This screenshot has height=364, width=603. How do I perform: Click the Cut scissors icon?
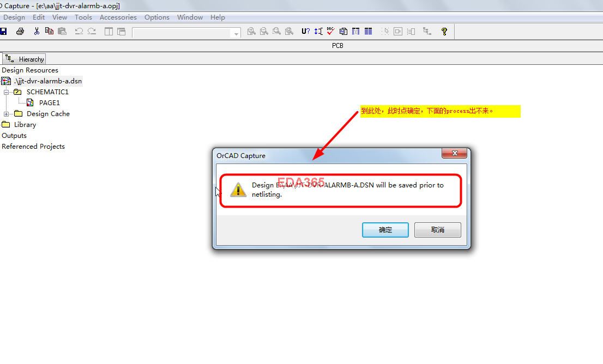coord(37,32)
